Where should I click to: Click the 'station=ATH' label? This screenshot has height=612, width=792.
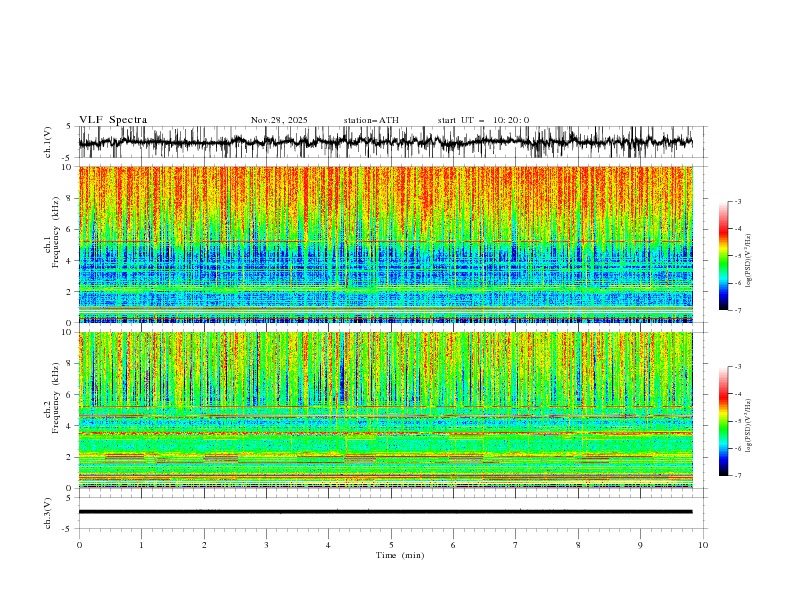click(x=371, y=120)
